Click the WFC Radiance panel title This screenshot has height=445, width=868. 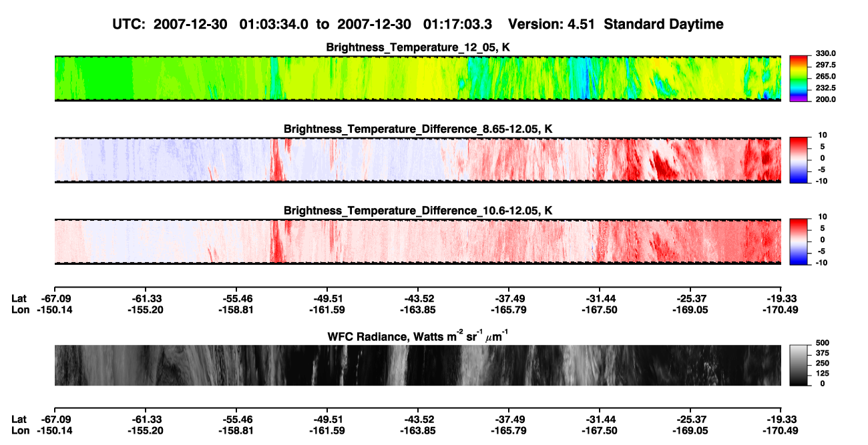tap(418, 336)
